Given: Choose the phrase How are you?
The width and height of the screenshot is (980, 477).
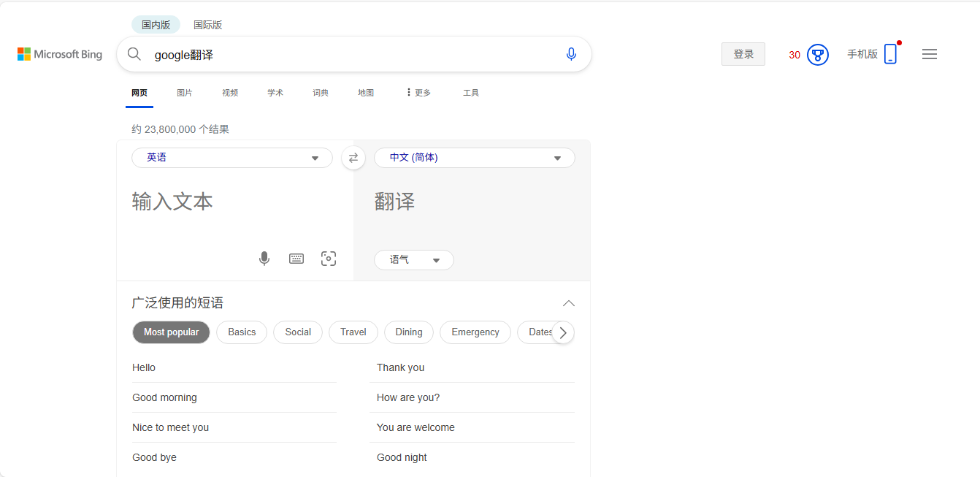Looking at the screenshot, I should point(408,397).
